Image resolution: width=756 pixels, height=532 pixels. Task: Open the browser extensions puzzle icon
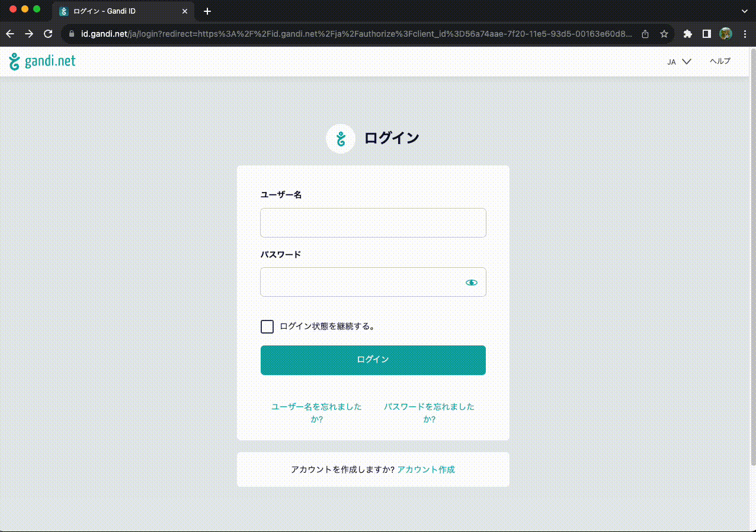point(688,34)
